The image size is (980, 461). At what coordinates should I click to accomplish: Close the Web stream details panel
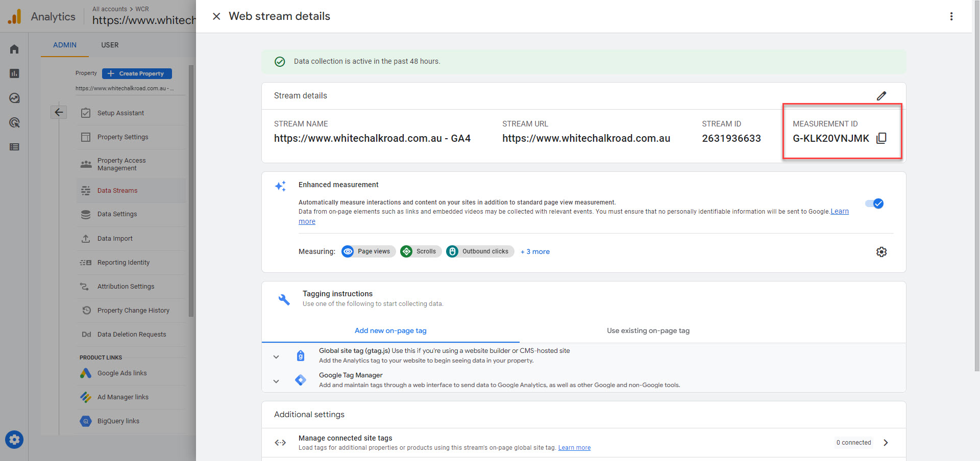click(216, 16)
